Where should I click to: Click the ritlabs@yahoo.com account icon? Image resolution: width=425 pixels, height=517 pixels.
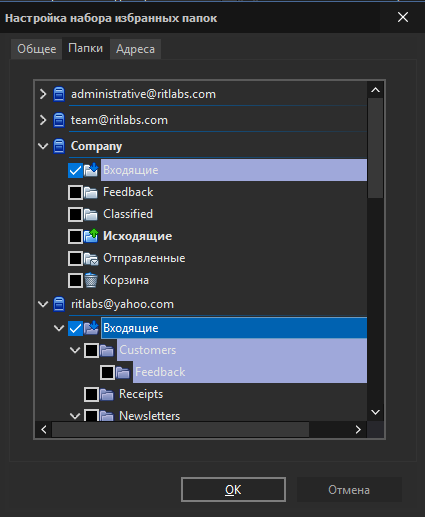click(x=59, y=304)
